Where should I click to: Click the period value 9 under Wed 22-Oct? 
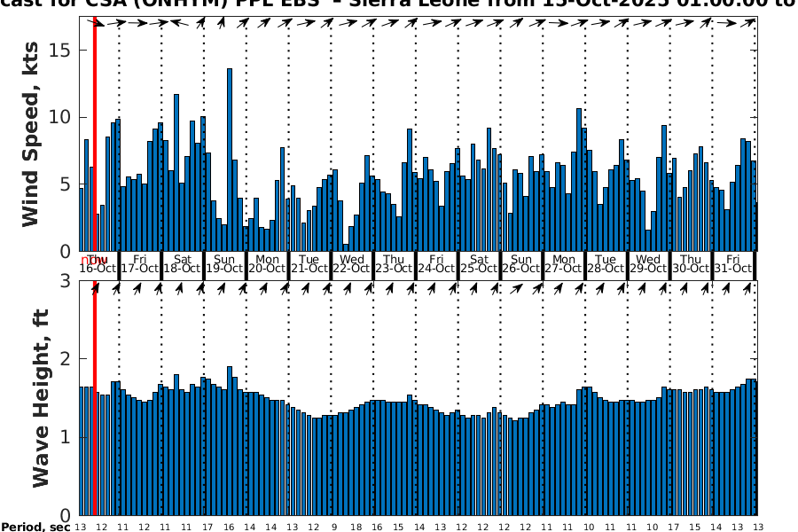coord(334,528)
